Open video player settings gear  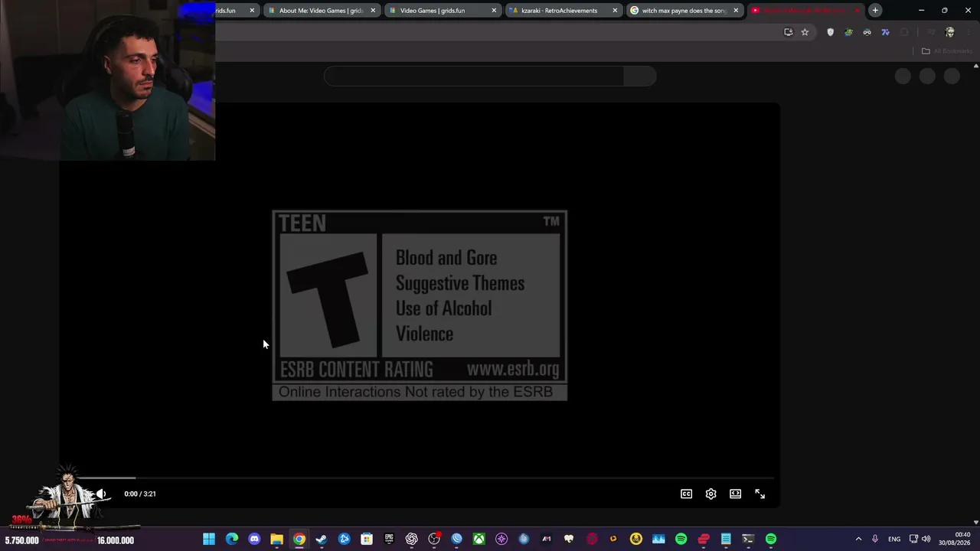(710, 494)
